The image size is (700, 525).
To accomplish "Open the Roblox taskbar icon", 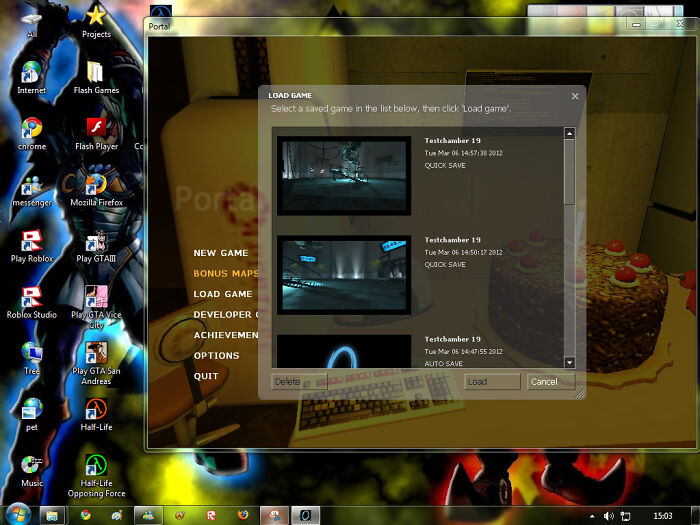I will tap(211, 515).
